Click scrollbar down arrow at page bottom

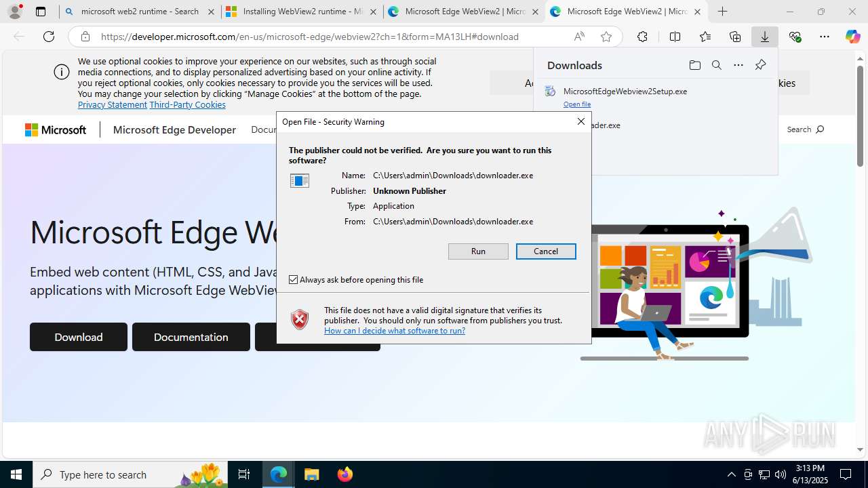(860, 449)
